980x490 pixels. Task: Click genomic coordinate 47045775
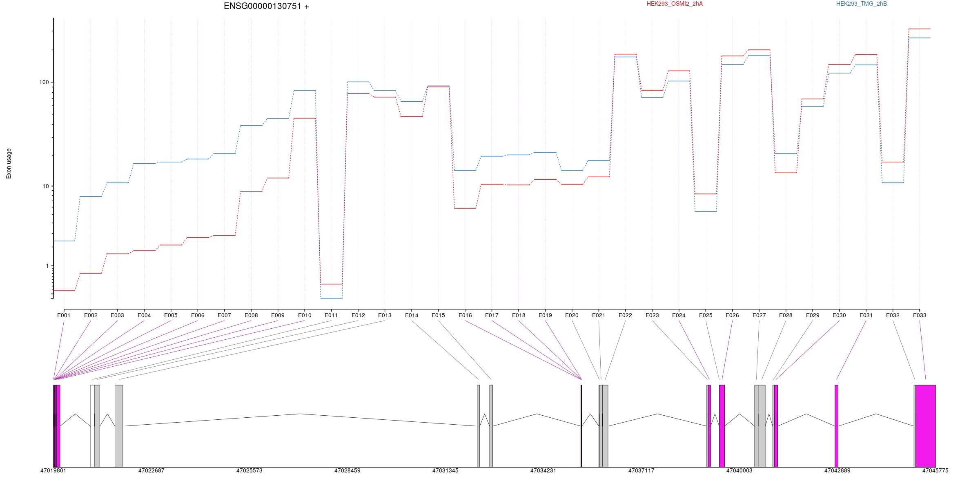coord(935,470)
